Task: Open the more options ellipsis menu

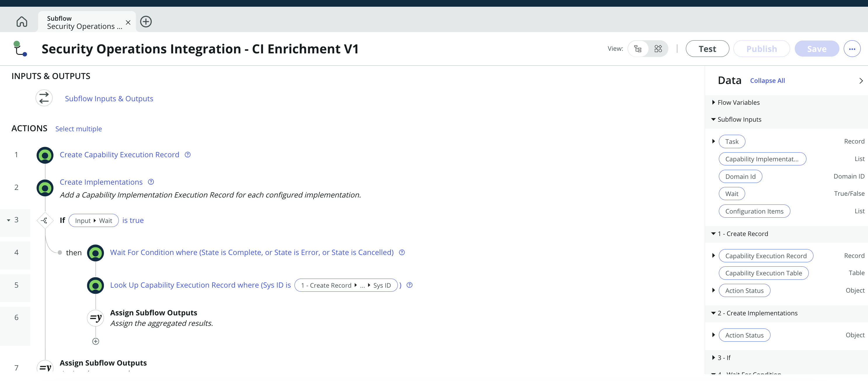Action: pyautogui.click(x=852, y=49)
